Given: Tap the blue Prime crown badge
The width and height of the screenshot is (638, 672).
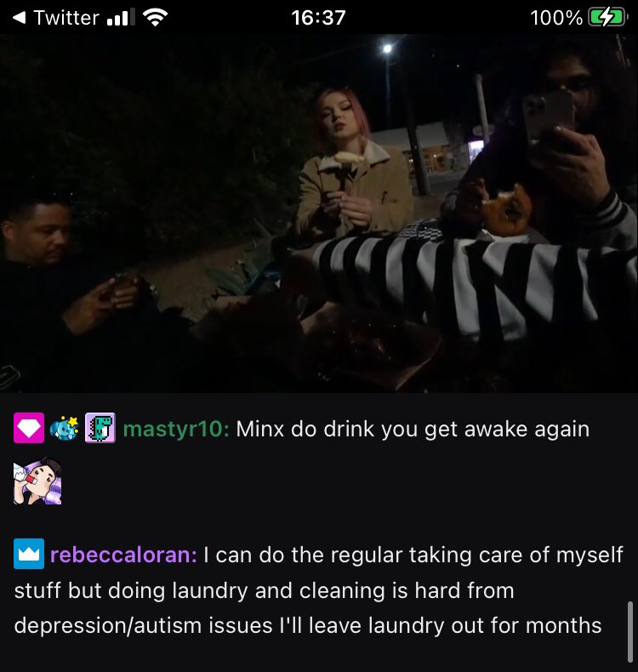Looking at the screenshot, I should coord(29,554).
